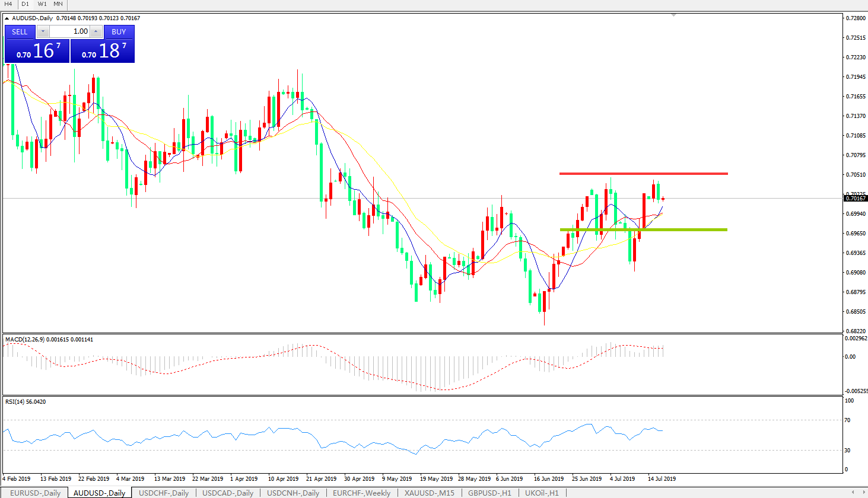Open the USDCAD-,Daily chart tab
This screenshot has width=868, height=498.
pyautogui.click(x=228, y=493)
